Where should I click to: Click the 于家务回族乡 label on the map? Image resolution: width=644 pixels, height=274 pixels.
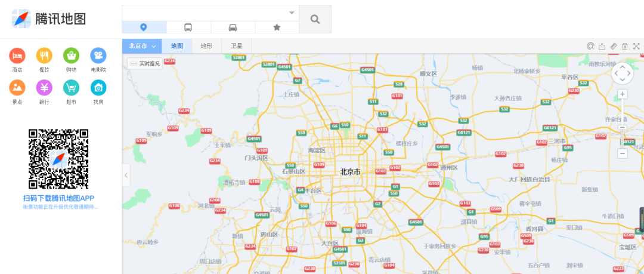pyautogui.click(x=440, y=246)
